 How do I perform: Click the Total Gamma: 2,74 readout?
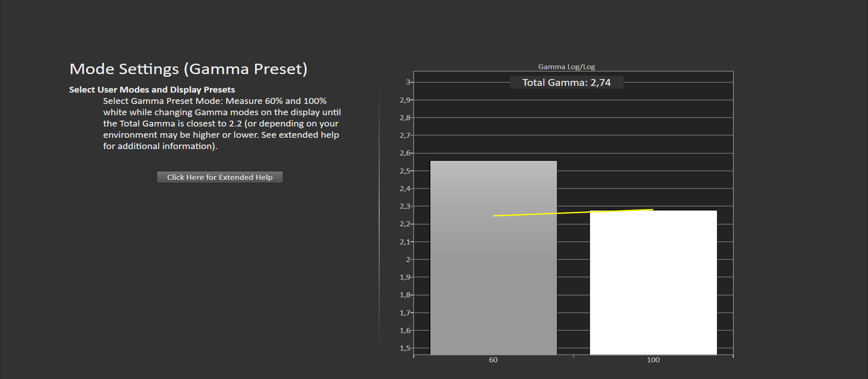(x=566, y=83)
